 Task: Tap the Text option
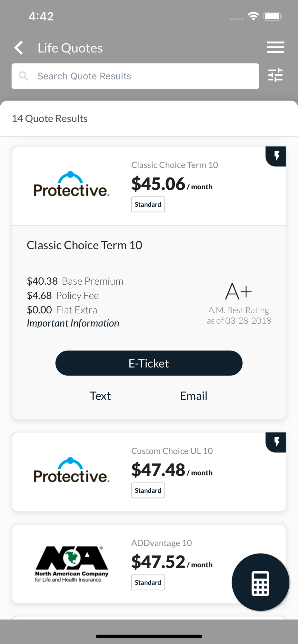100,396
